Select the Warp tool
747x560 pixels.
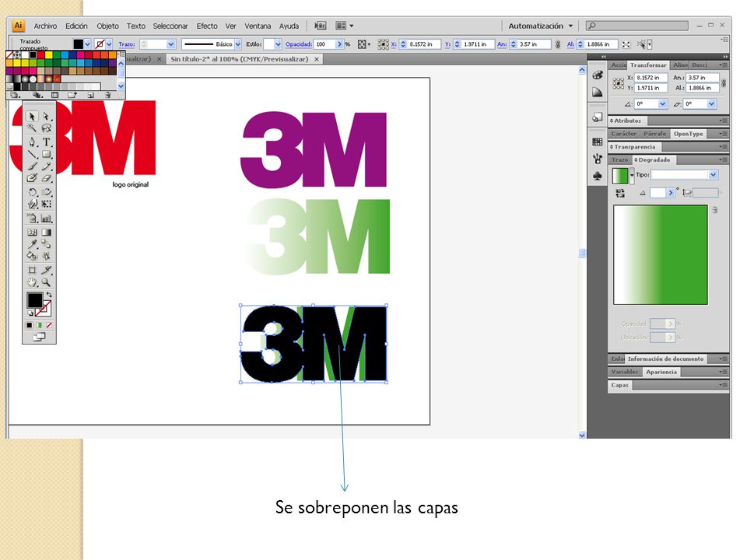point(32,204)
